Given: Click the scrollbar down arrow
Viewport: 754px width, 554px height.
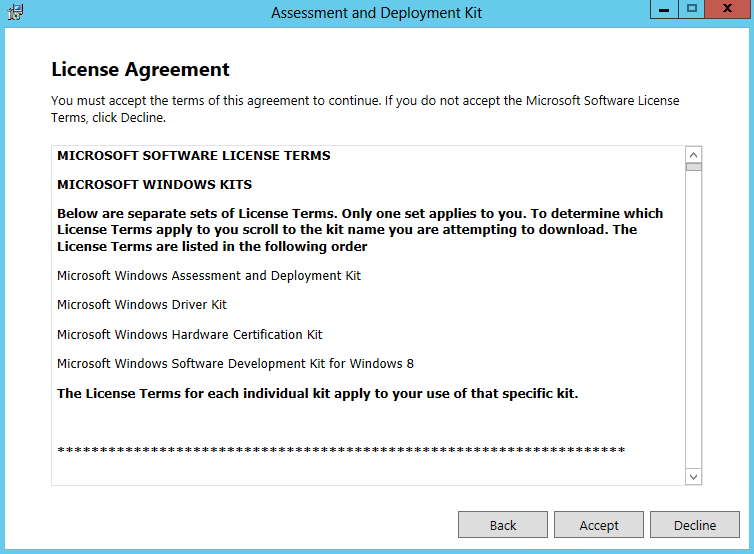Looking at the screenshot, I should pos(693,477).
